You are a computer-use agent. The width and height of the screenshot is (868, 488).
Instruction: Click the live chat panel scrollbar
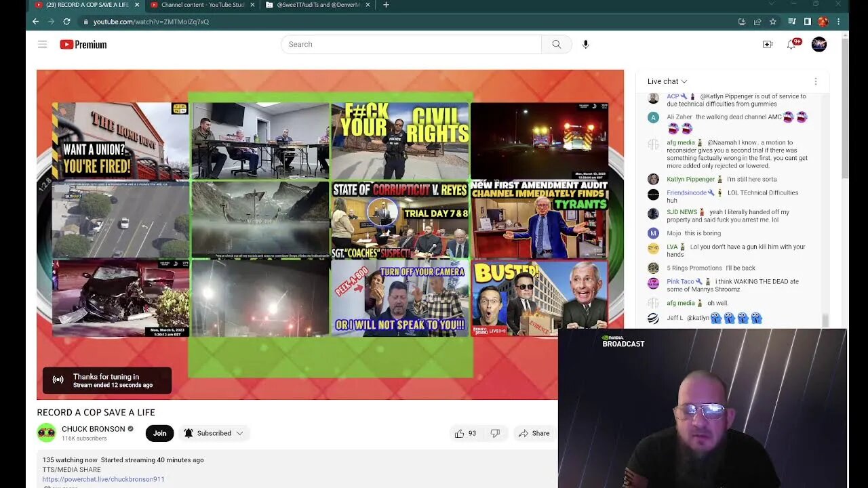(x=825, y=321)
